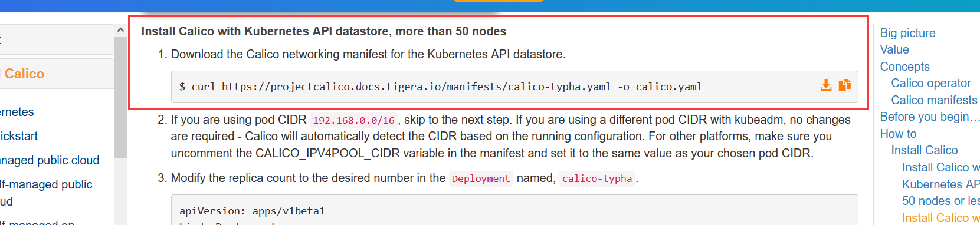Open the Big picture link

pyautogui.click(x=907, y=33)
